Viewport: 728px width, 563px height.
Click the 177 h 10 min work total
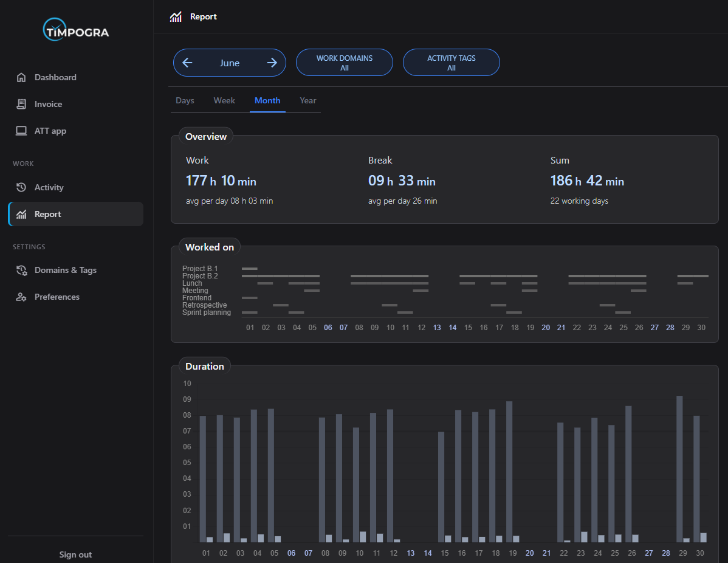[x=221, y=181]
